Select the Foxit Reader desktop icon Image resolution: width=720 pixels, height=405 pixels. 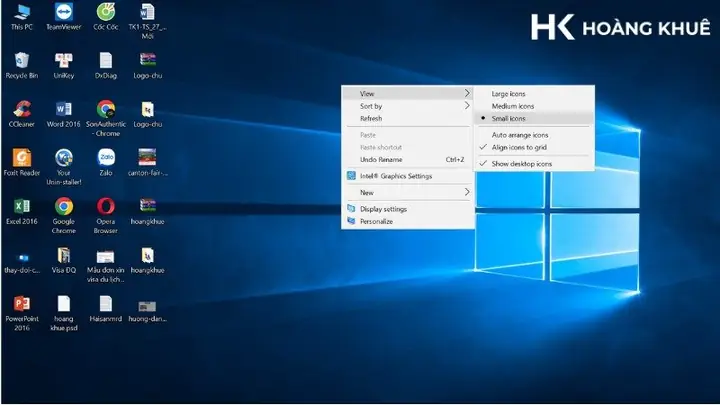[x=22, y=163]
